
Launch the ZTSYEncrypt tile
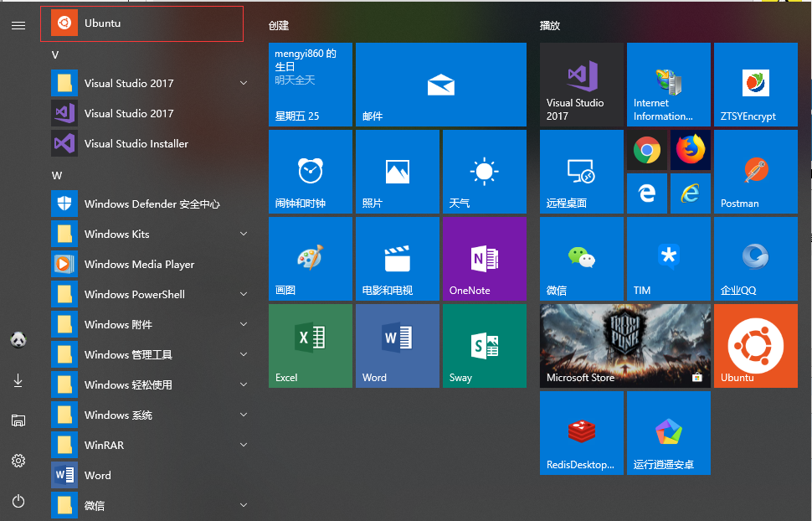[x=756, y=85]
